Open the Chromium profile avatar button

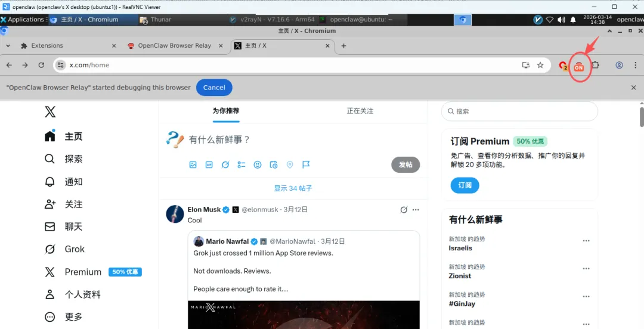click(619, 65)
